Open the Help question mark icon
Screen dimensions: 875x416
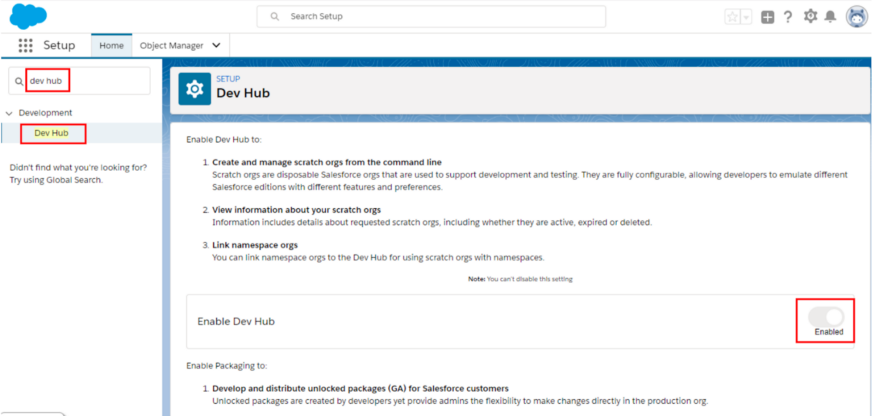[x=788, y=17]
